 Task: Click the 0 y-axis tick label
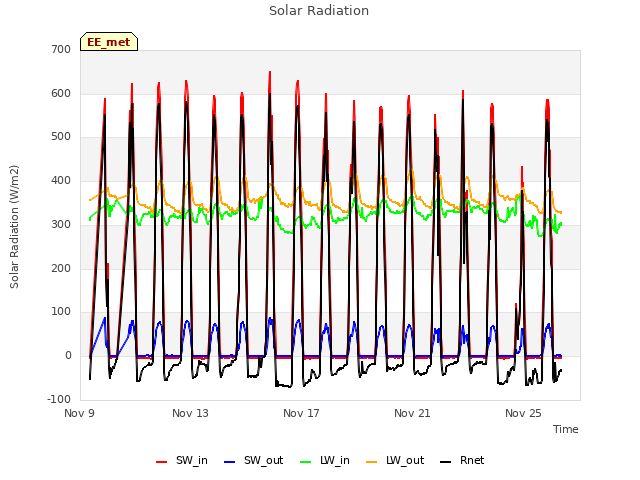tap(68, 356)
